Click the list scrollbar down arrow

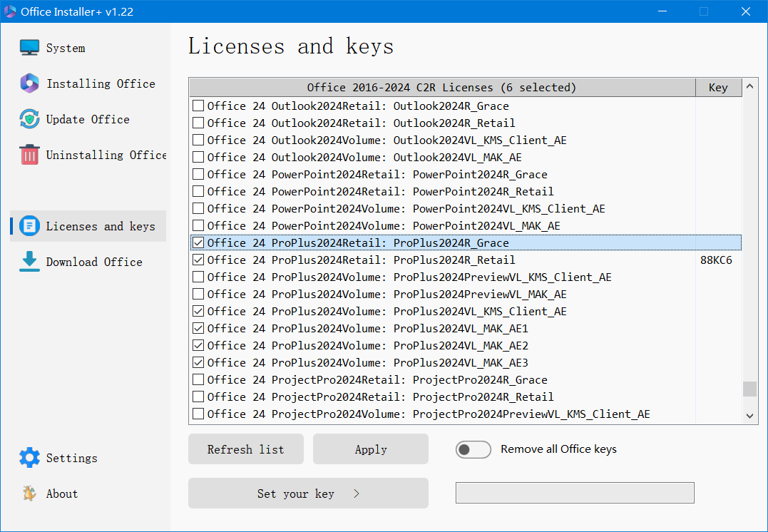coord(749,416)
